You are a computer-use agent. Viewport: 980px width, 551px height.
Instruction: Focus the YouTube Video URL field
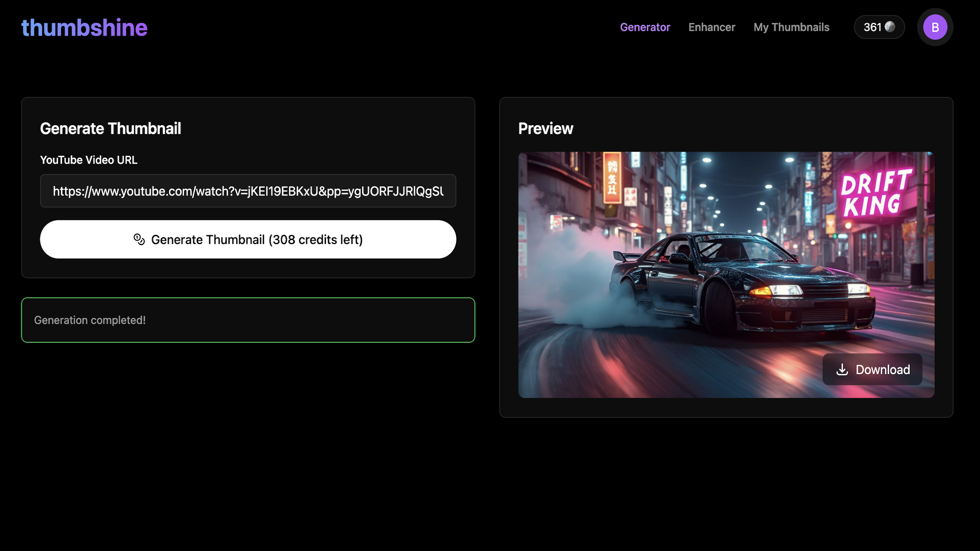[248, 191]
